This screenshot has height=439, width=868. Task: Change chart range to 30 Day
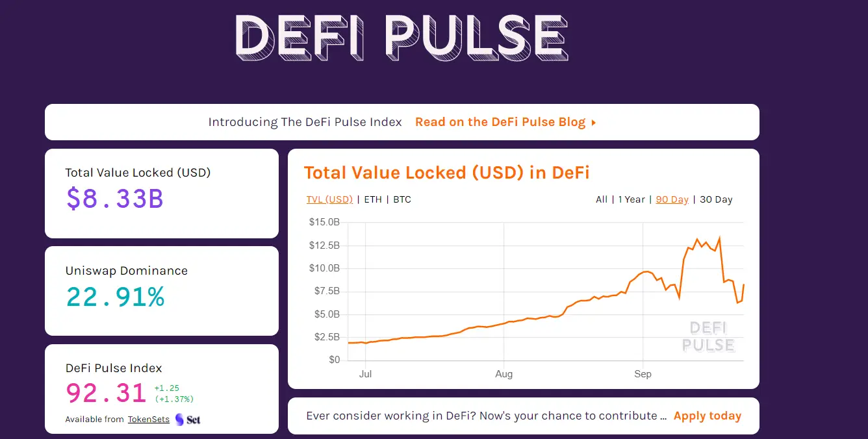click(715, 199)
